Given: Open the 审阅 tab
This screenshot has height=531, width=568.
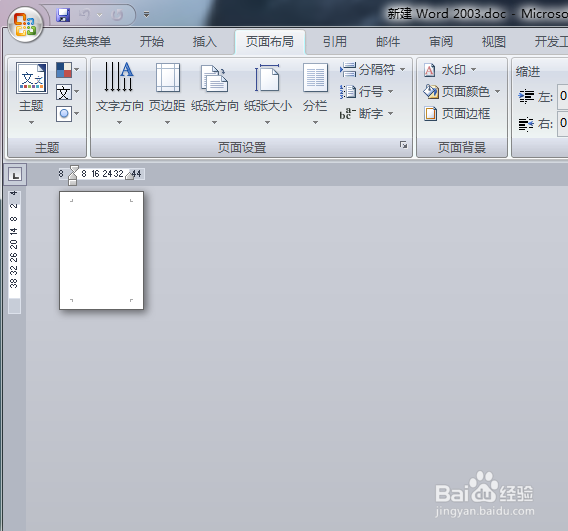Looking at the screenshot, I should [x=441, y=42].
